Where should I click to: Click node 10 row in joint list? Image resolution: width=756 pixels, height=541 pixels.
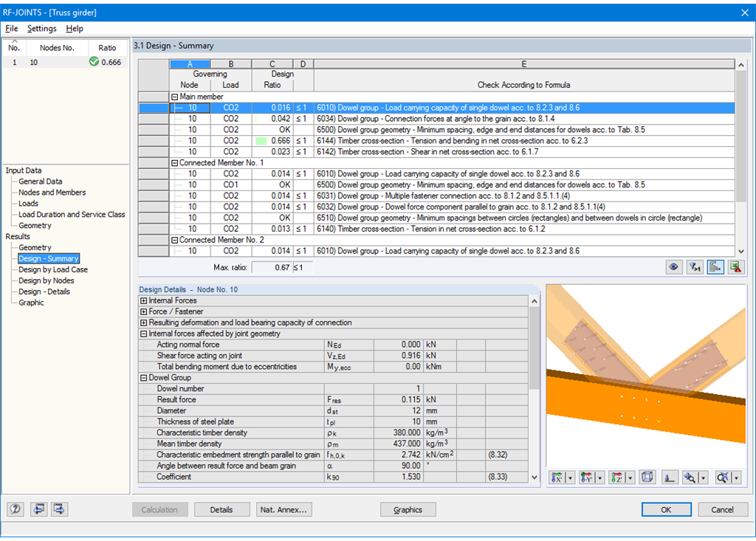(65, 62)
